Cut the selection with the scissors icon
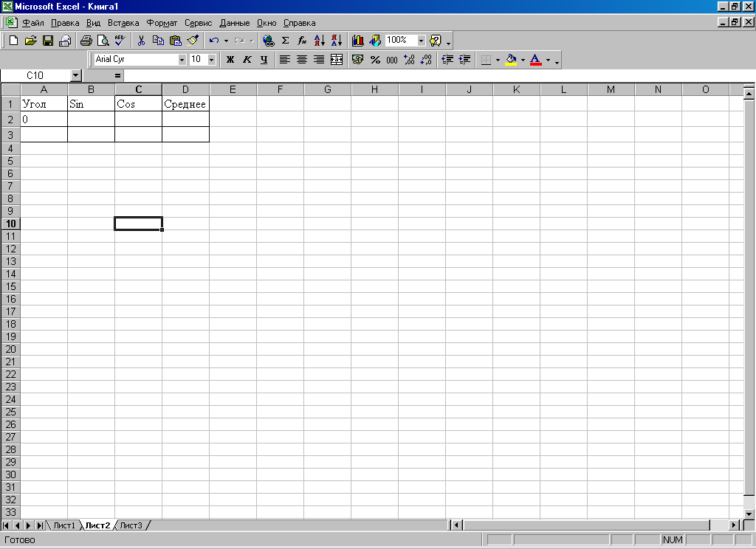Screen dimensions: 756x549 pos(141,41)
